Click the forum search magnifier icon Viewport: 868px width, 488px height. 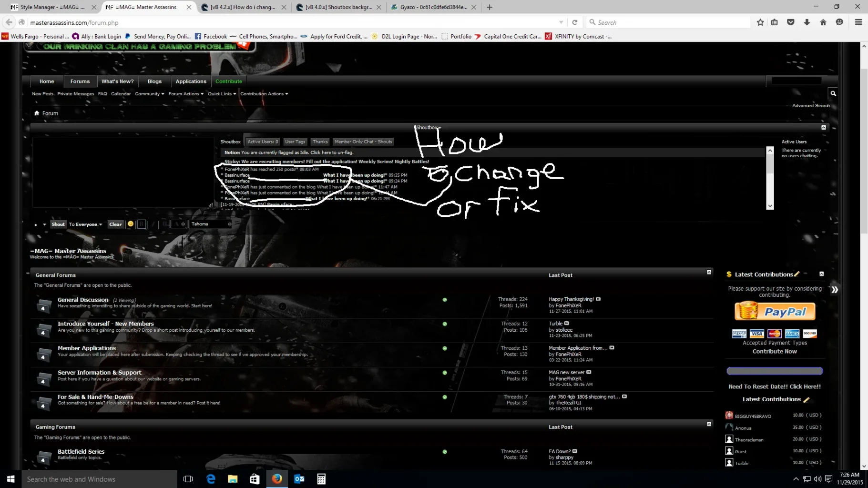point(833,93)
